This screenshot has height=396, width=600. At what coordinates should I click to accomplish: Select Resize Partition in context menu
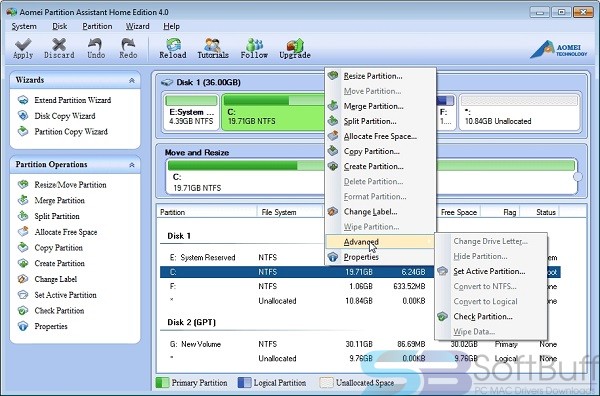pos(380,76)
